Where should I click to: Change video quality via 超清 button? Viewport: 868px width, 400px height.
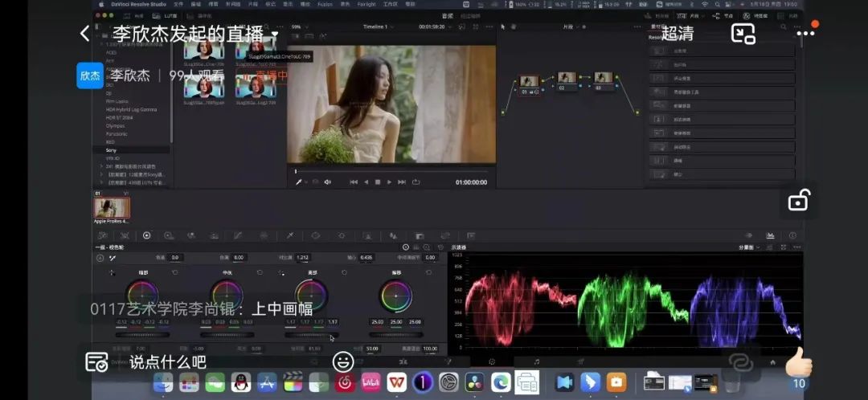(x=678, y=34)
